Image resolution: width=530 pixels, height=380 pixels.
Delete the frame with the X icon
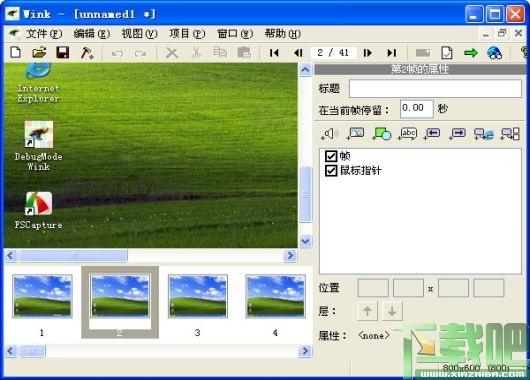tap(172, 53)
